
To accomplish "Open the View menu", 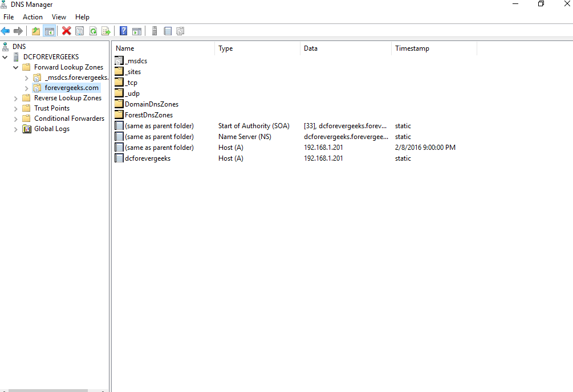I will tap(59, 17).
